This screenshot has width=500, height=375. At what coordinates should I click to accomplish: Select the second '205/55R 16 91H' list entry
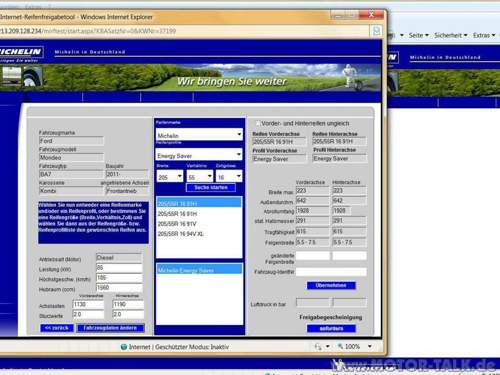pyautogui.click(x=199, y=214)
